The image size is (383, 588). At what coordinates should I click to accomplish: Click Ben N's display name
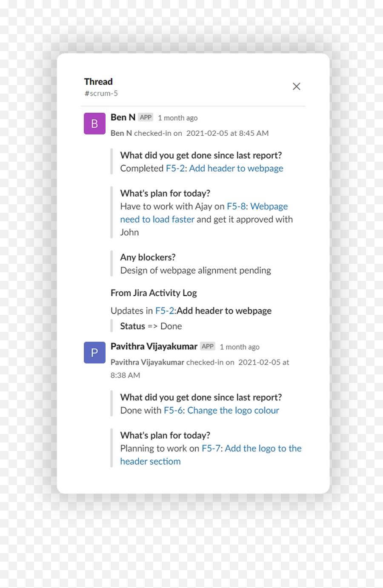[x=123, y=117]
